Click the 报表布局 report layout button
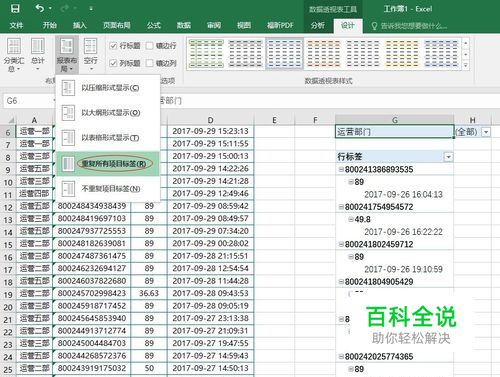Viewport: 500px width, 377px height. (x=67, y=55)
